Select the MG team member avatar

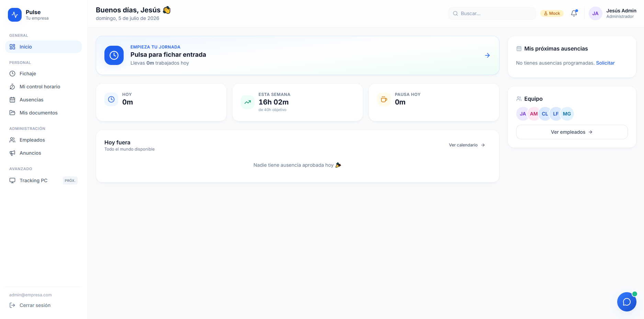pos(567,114)
